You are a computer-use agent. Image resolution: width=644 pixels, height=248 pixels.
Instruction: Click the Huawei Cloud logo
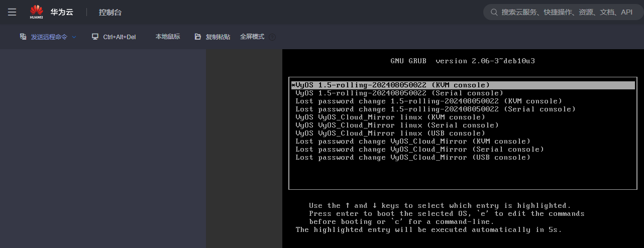click(36, 12)
